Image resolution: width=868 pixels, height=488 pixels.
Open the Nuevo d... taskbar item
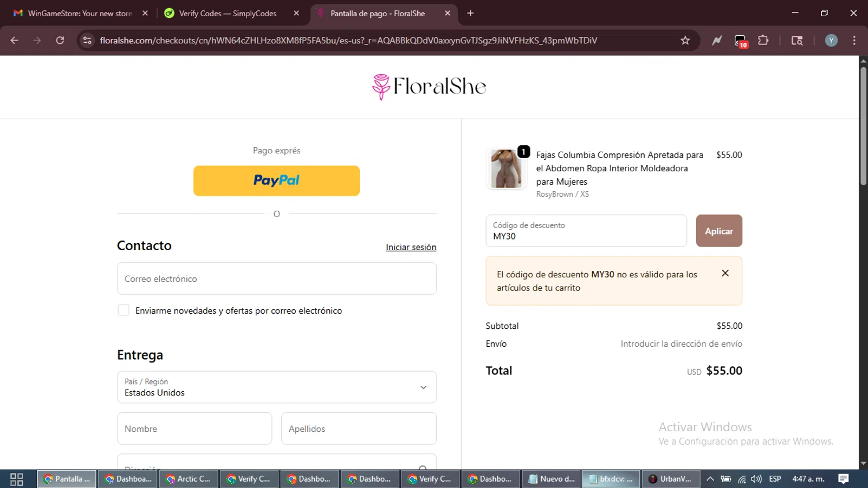click(x=552, y=479)
